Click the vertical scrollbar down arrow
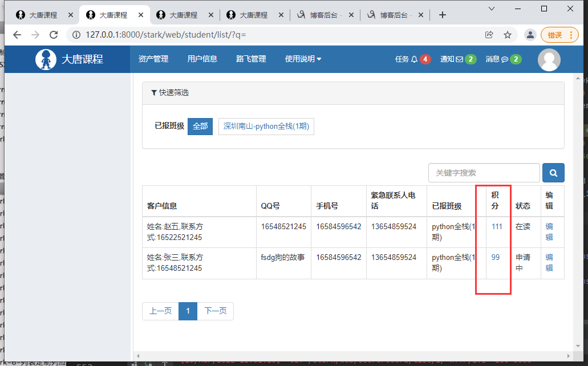 coord(578,346)
